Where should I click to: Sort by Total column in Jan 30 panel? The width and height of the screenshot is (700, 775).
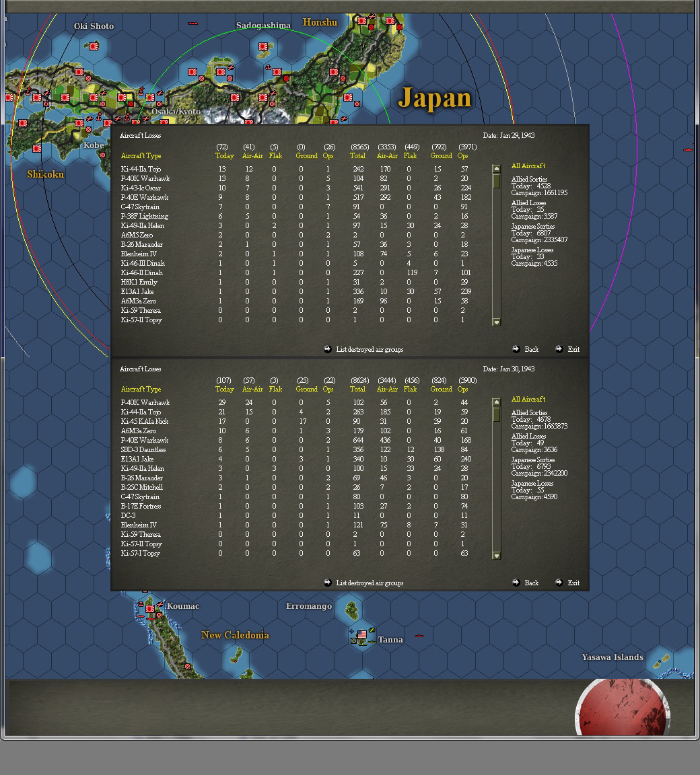point(357,389)
